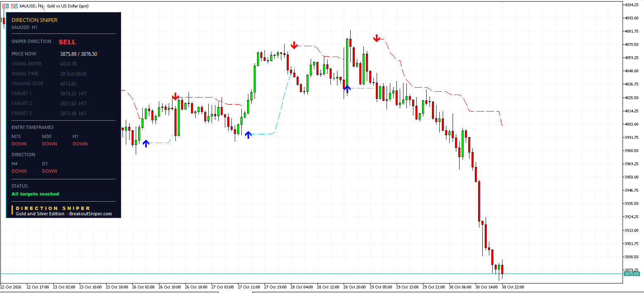Viewport: 644px width, 293px height.
Task: Open the one-click trading panel icon
Action: (x=5, y=6)
